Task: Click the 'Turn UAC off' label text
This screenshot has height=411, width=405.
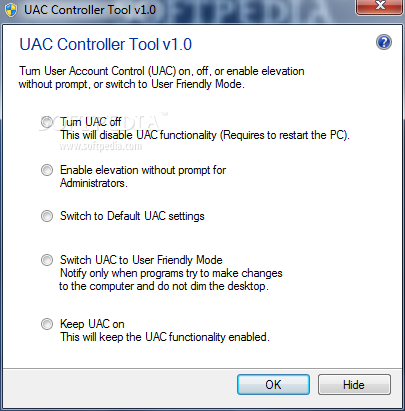Action: (90, 122)
